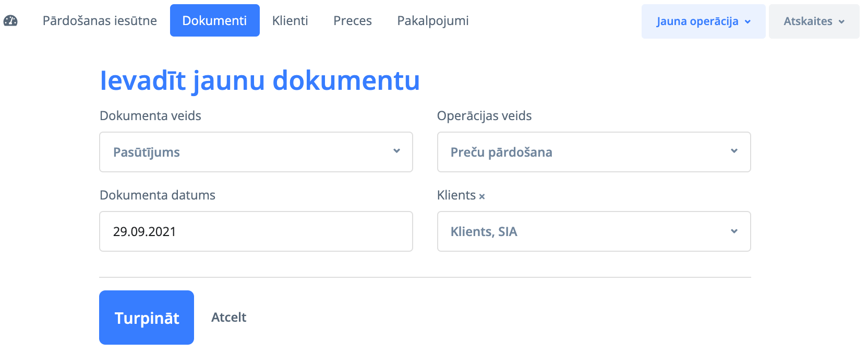Select Pakalpojumi in the navigation bar
The height and width of the screenshot is (352, 868).
pyautogui.click(x=433, y=21)
